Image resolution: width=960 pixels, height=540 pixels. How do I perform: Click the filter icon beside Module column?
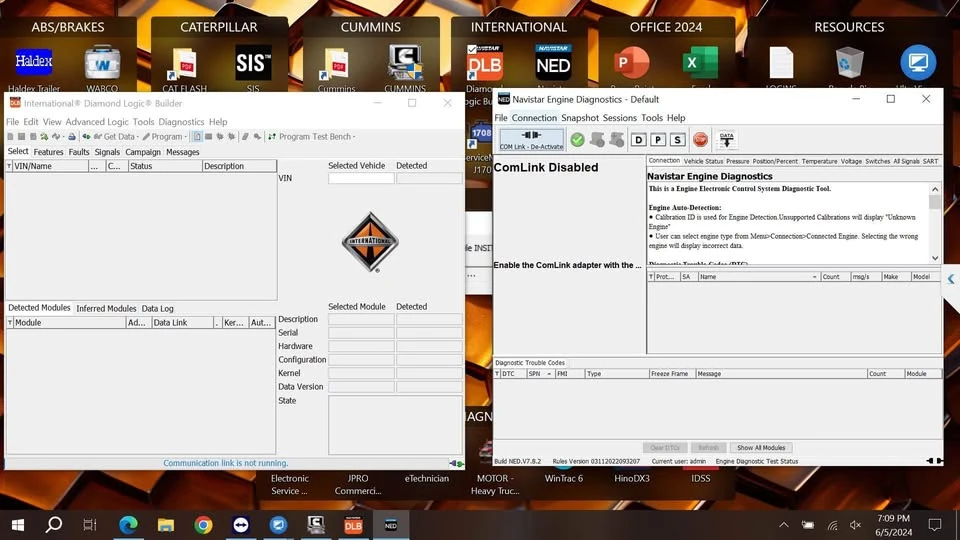(10, 323)
